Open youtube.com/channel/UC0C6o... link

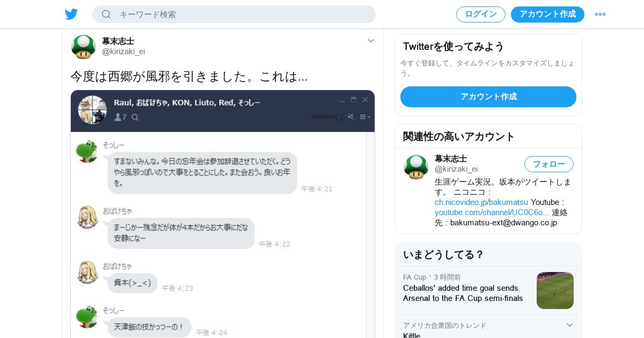click(492, 212)
